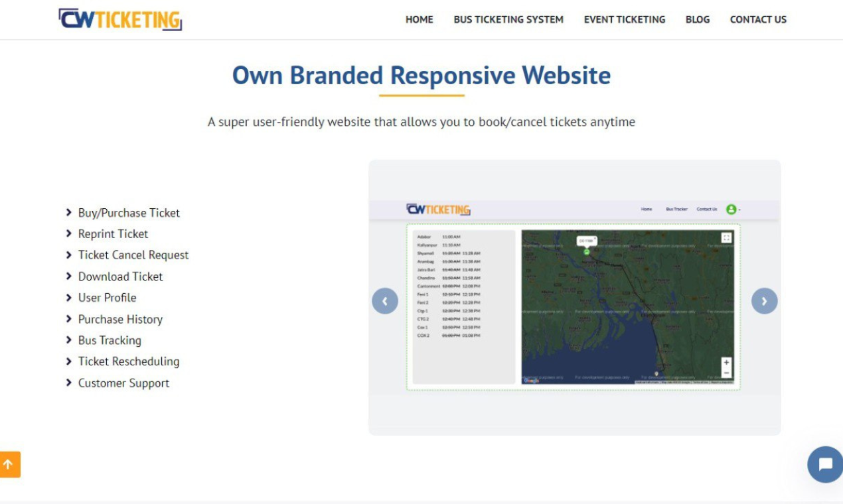Click the chevron beside Reprint Ticket
Image resolution: width=843 pixels, height=504 pixels.
68,233
